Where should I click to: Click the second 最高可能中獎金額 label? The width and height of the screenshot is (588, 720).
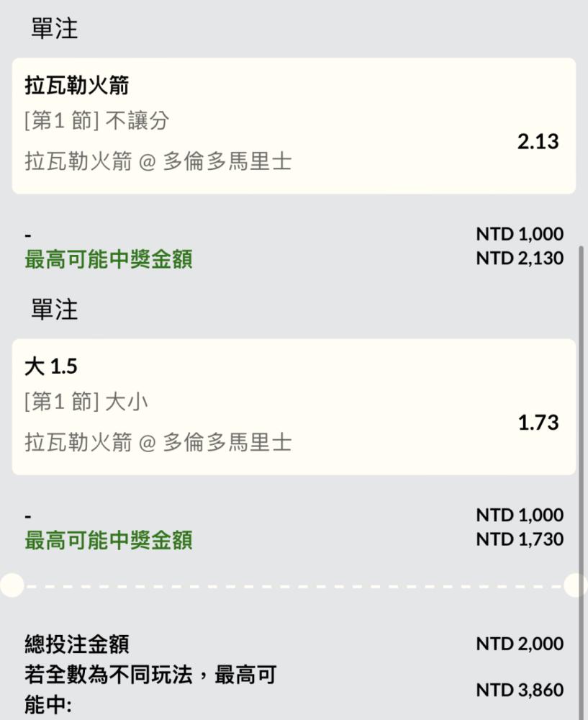[109, 540]
